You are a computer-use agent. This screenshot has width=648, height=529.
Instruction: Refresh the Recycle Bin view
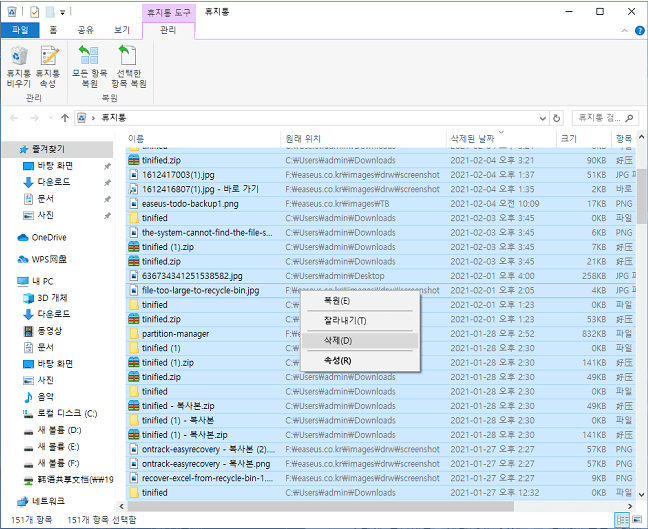tap(557, 119)
